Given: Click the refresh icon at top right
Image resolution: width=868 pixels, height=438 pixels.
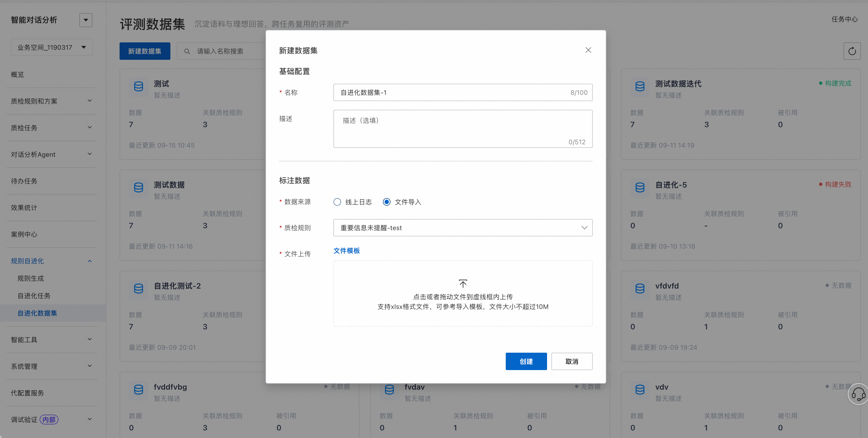Looking at the screenshot, I should coord(852,51).
